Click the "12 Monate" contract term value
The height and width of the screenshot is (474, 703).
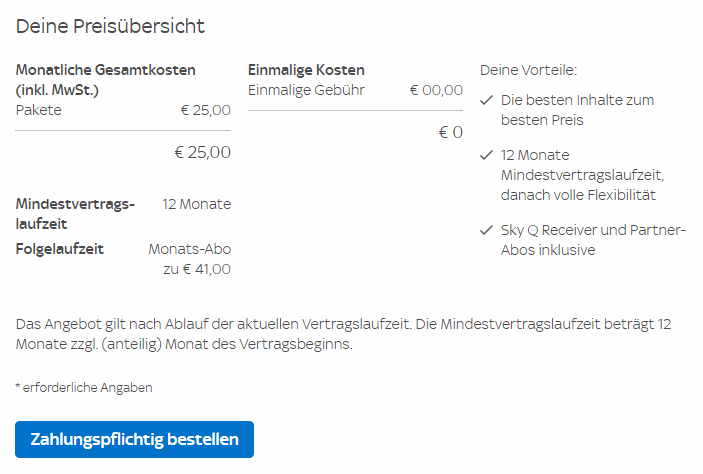(196, 204)
